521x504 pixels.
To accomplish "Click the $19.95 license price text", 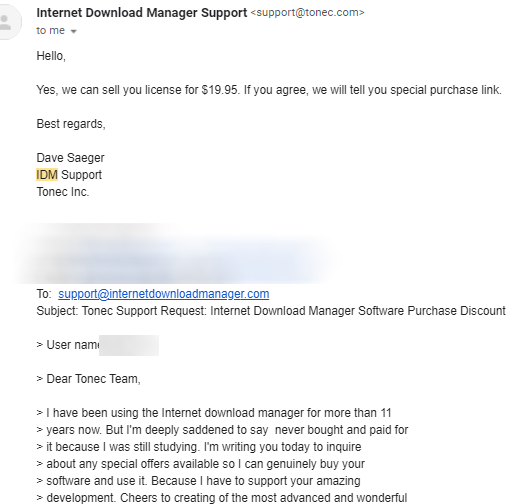I will point(220,90).
